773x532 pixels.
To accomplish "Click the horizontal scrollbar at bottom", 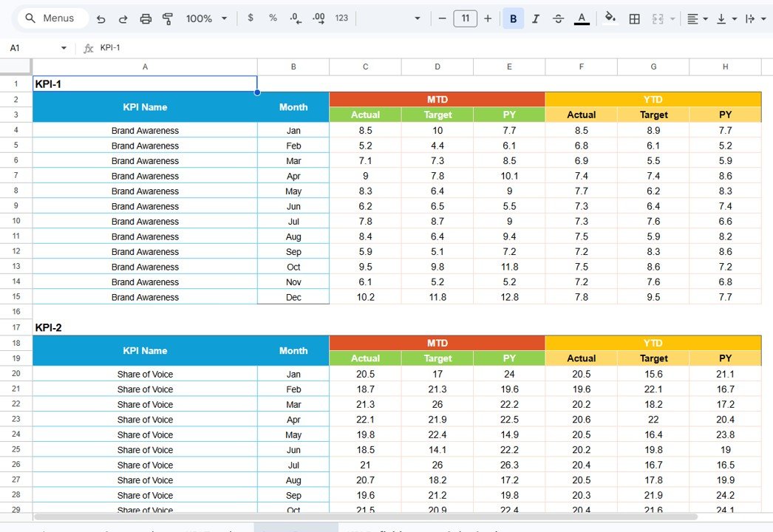I will [x=366, y=516].
